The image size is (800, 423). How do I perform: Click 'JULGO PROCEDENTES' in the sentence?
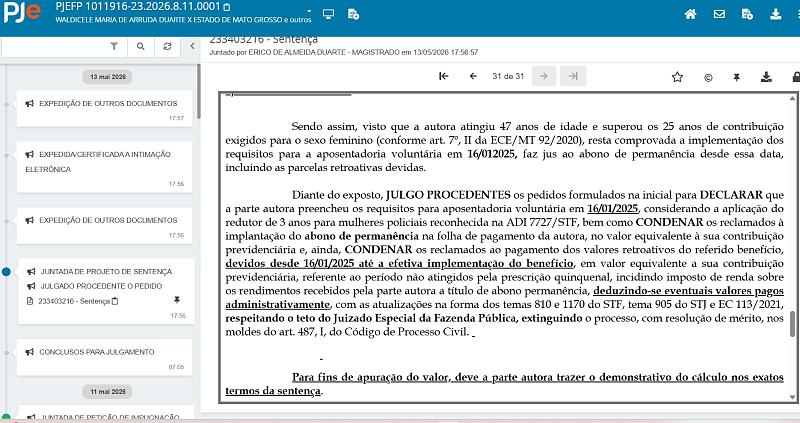click(448, 194)
